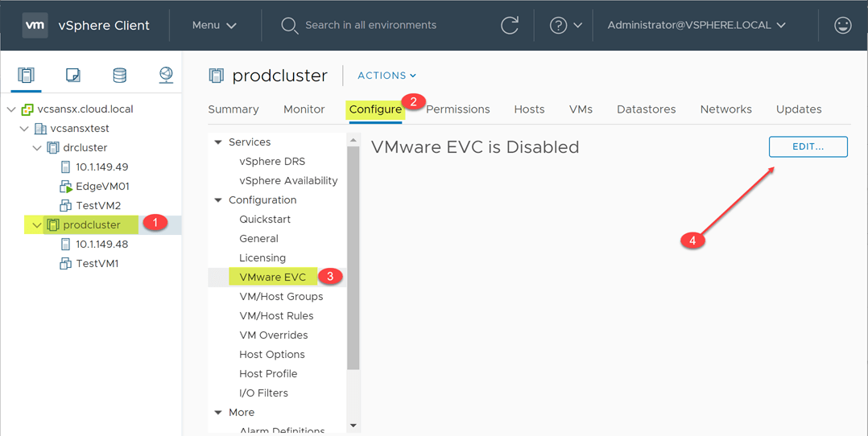
Task: Collapse the More section
Action: point(217,413)
